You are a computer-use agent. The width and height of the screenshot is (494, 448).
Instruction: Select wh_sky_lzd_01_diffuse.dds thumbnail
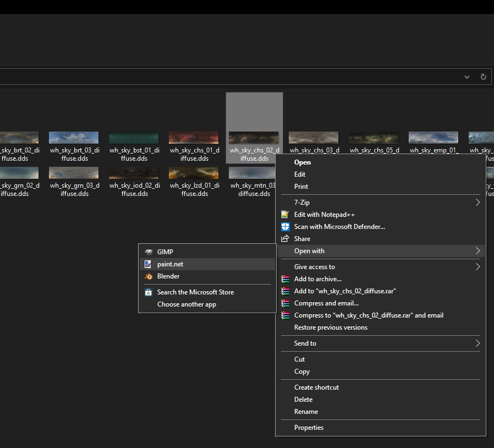pyautogui.click(x=194, y=173)
